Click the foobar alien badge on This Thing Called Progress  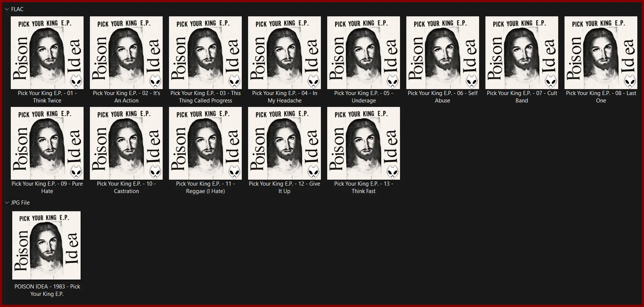click(x=234, y=81)
